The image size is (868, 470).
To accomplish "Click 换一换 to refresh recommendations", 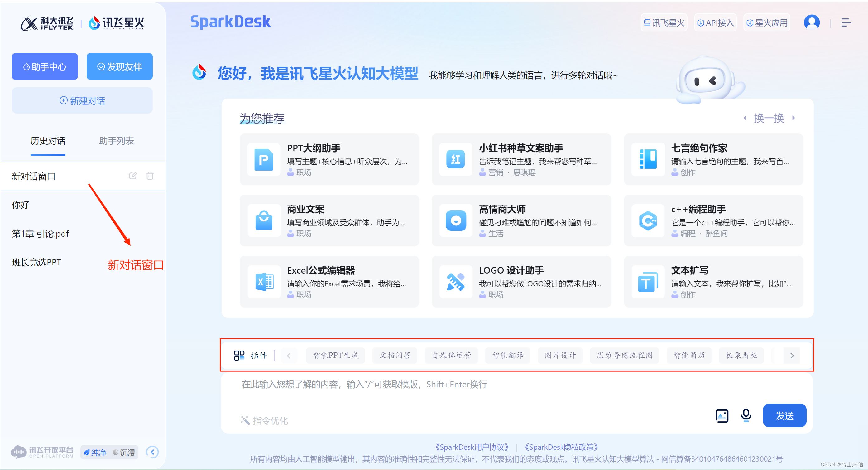I will pyautogui.click(x=769, y=118).
